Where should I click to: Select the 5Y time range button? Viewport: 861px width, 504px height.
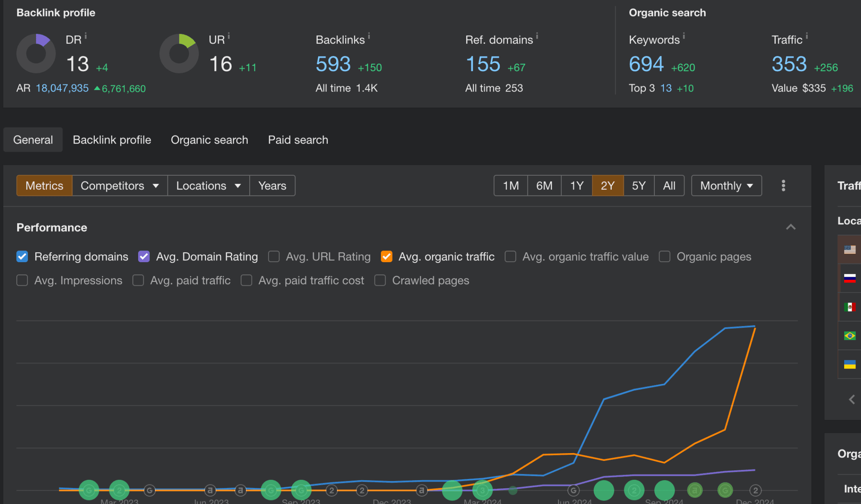[x=639, y=185]
